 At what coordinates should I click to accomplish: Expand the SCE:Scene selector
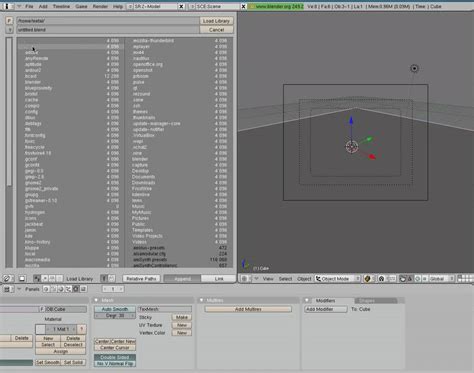(x=192, y=6)
